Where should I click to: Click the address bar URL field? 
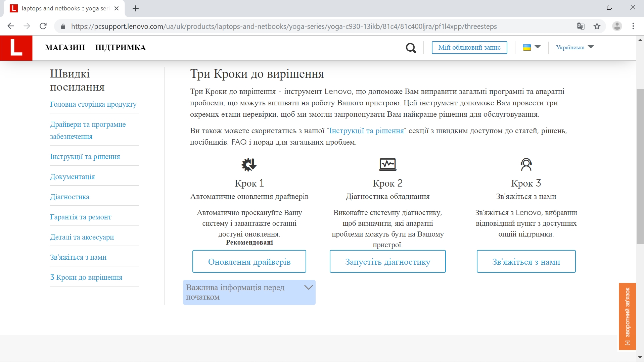tap(284, 27)
